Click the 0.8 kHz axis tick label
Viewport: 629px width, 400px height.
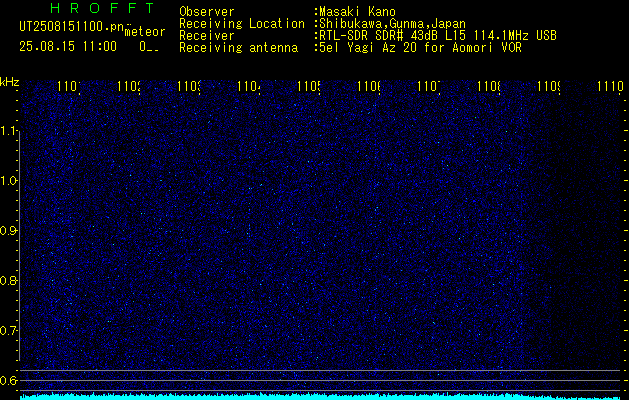(8, 280)
